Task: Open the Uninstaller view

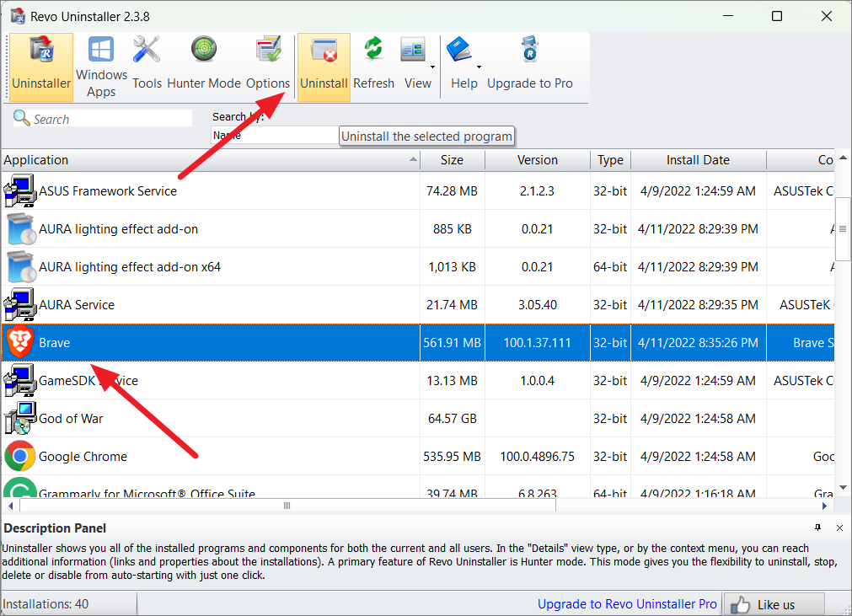Action: (40, 59)
